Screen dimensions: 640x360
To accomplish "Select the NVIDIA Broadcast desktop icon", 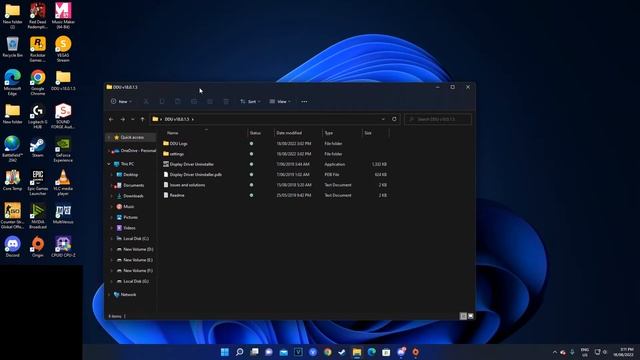I will tap(38, 216).
